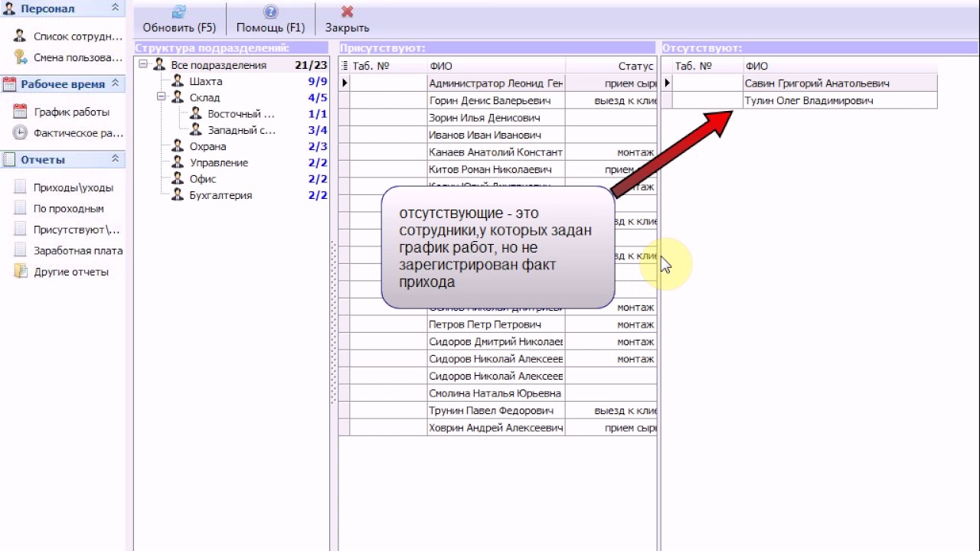Open Список сотрудников person icon
This screenshot has width=980, height=551.
pos(20,36)
